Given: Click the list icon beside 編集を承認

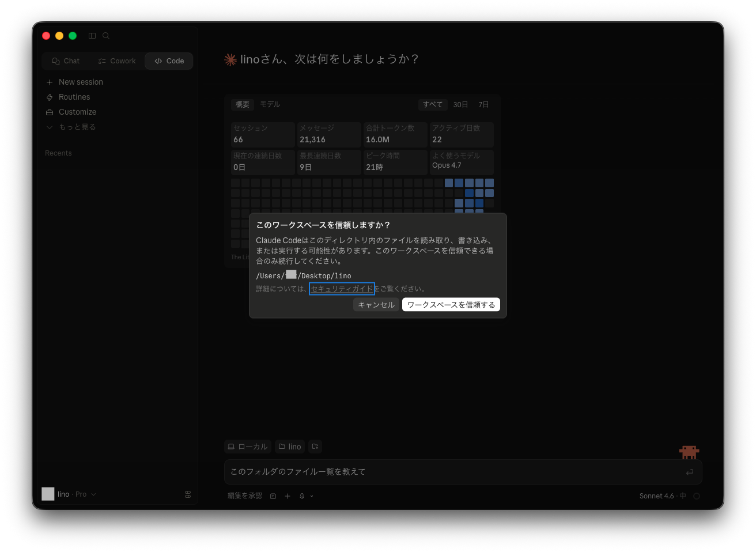Looking at the screenshot, I should (x=273, y=496).
